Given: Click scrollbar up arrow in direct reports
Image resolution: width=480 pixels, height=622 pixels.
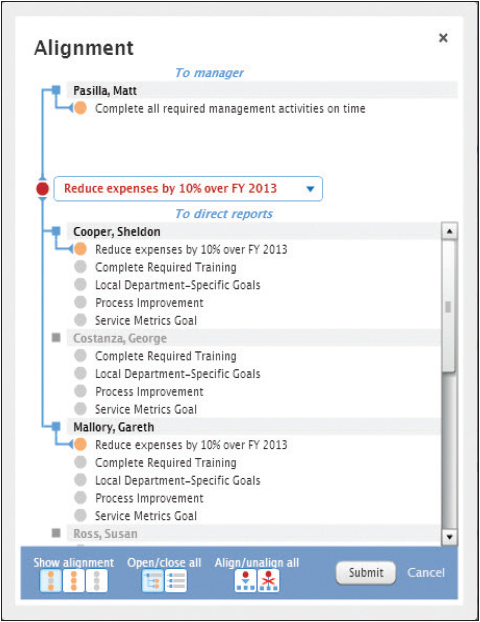Looking at the screenshot, I should click(449, 231).
